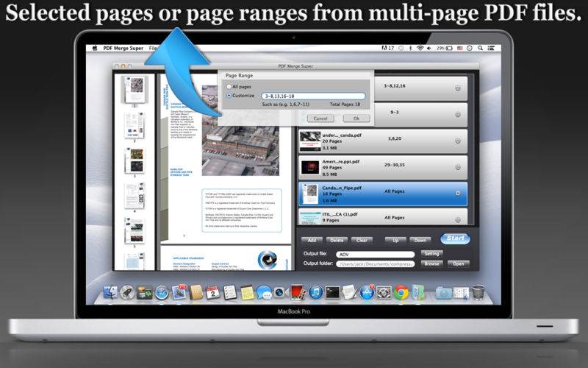Click the gear icon on the 3-8,12,16 row
588x368 pixels.
coord(457,88)
